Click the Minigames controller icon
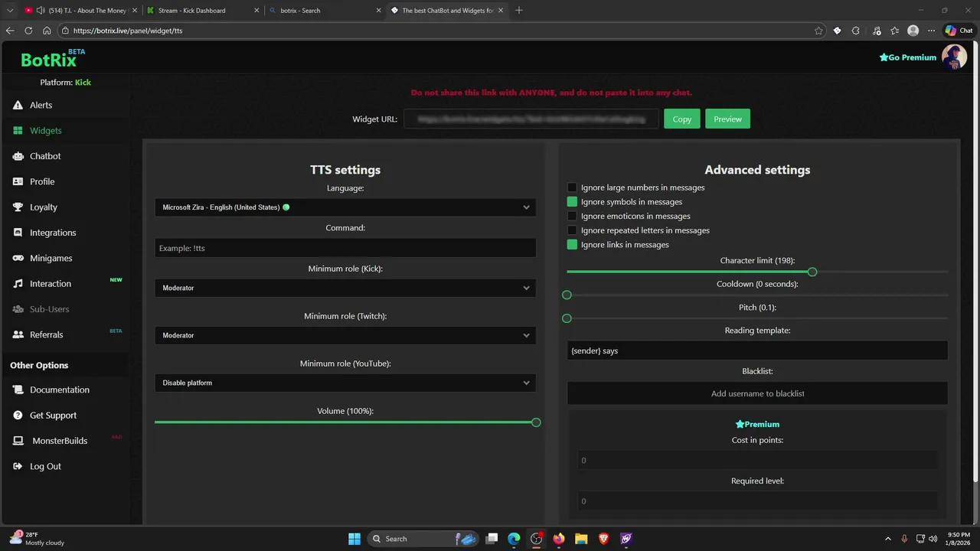 point(18,258)
